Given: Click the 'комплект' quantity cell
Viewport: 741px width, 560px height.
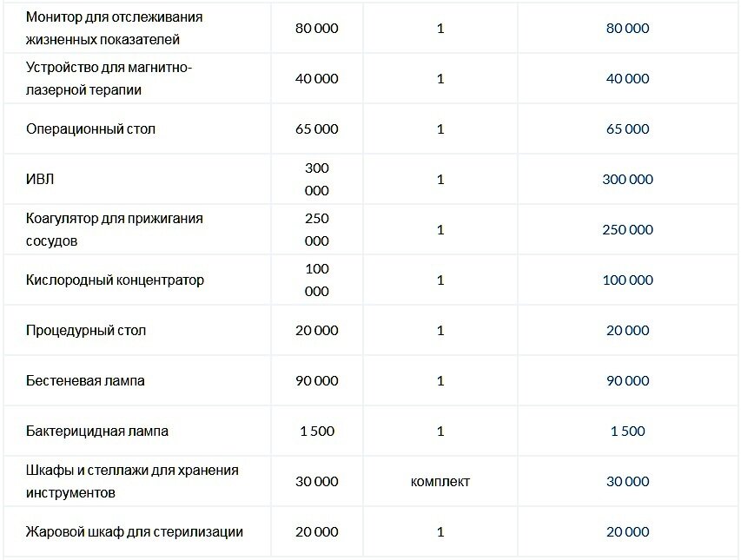Looking at the screenshot, I should 440,482.
